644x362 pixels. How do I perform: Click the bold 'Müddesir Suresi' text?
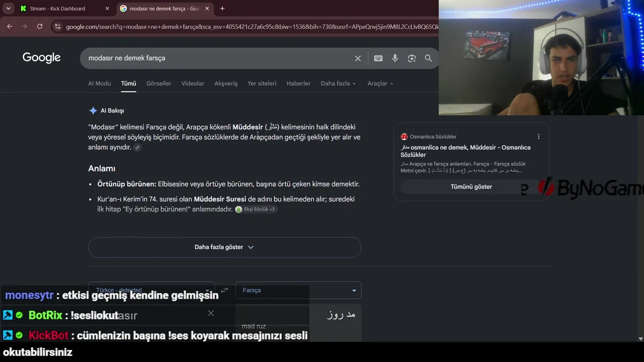220,199
